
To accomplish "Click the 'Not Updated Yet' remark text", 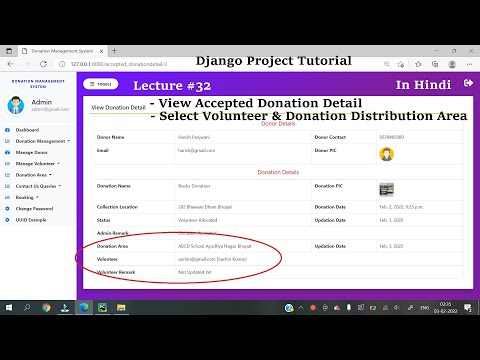I will pyautogui.click(x=194, y=272).
